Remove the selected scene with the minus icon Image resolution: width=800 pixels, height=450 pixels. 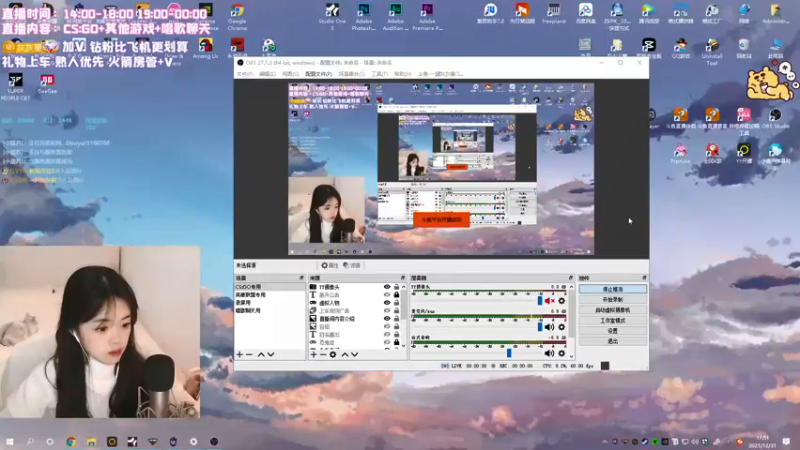click(x=249, y=354)
